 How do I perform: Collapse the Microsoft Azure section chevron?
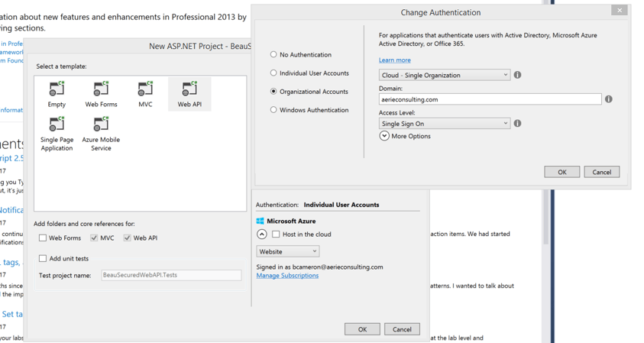261,235
